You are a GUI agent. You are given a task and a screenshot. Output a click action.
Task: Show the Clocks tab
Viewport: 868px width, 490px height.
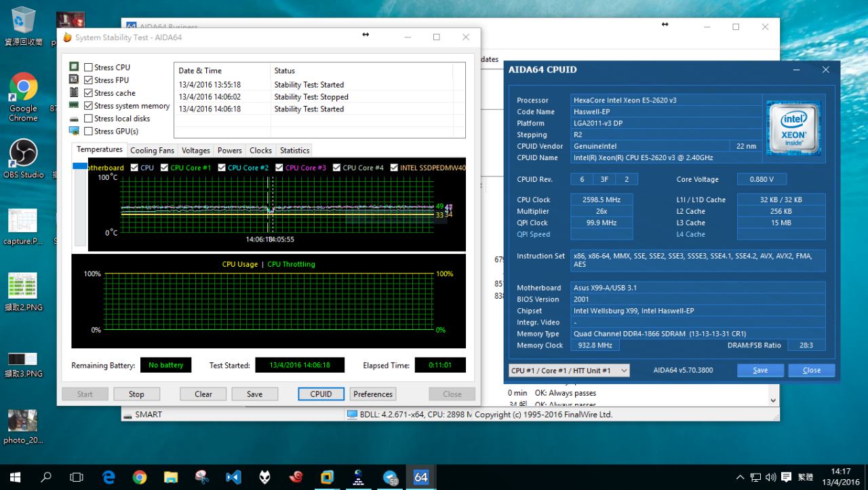coord(261,151)
